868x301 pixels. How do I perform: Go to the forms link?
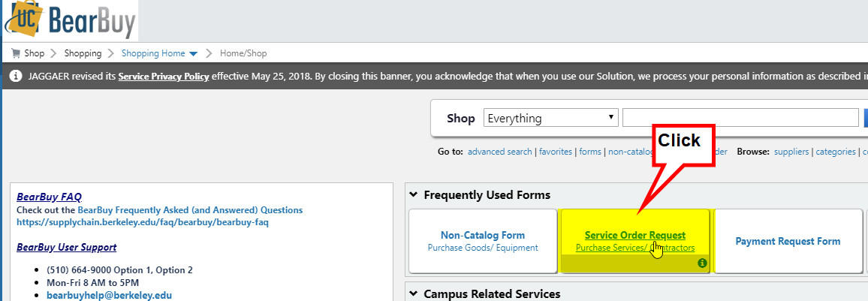click(590, 152)
